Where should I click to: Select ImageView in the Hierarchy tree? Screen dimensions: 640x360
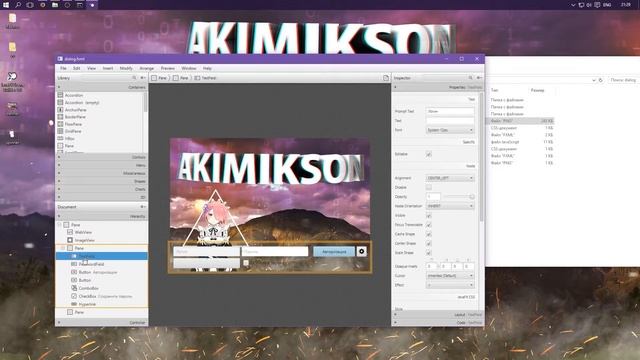(84, 240)
